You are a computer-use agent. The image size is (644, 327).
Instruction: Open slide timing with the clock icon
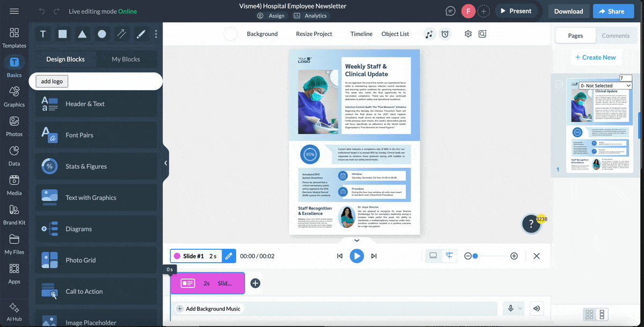445,34
